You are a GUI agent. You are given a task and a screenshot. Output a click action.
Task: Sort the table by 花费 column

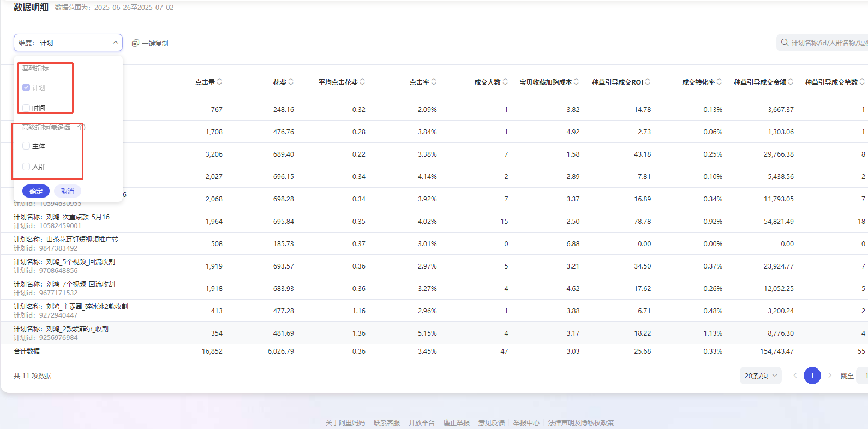pos(291,82)
